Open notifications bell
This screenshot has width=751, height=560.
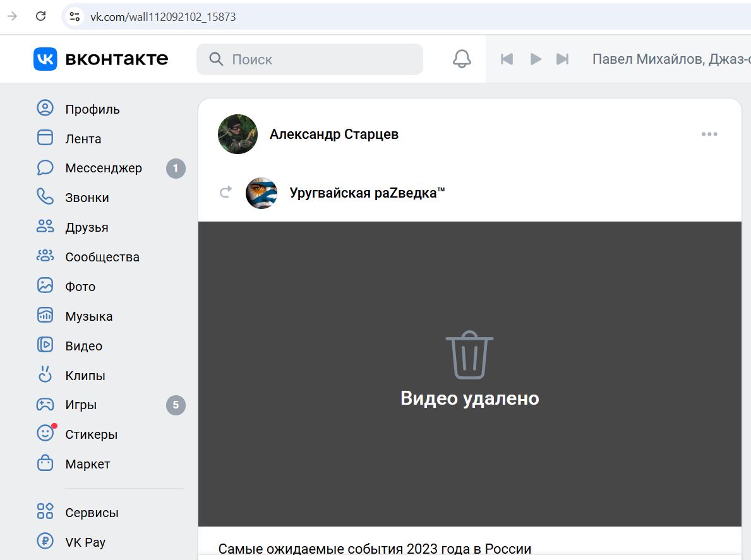click(462, 59)
